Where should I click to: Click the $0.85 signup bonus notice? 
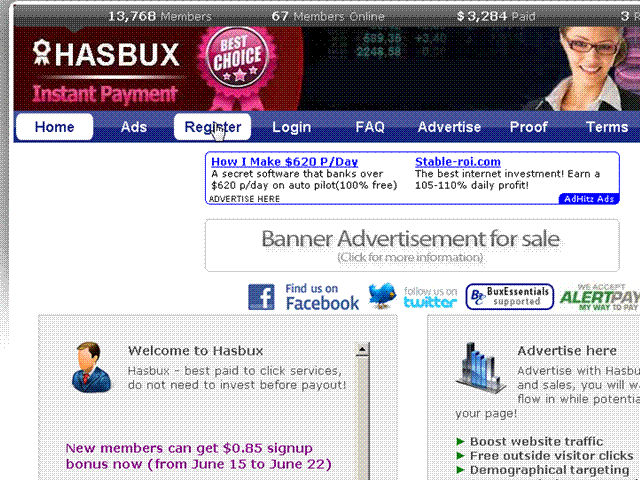(x=198, y=456)
